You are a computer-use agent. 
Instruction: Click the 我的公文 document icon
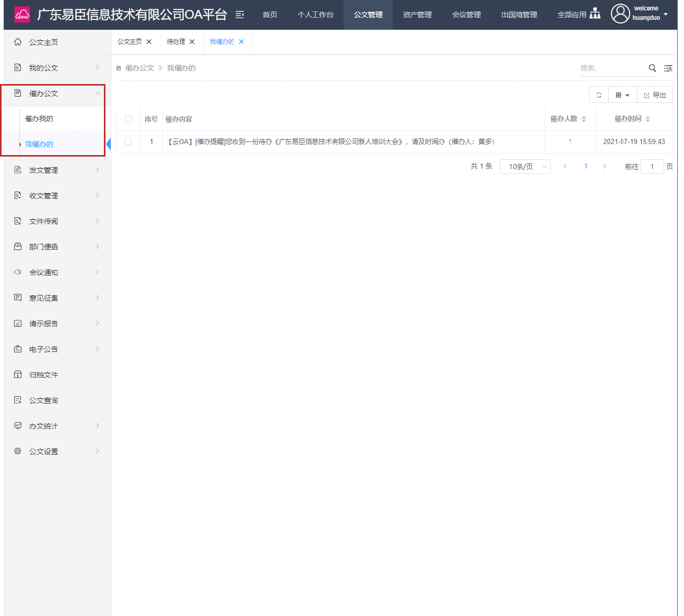tap(18, 67)
